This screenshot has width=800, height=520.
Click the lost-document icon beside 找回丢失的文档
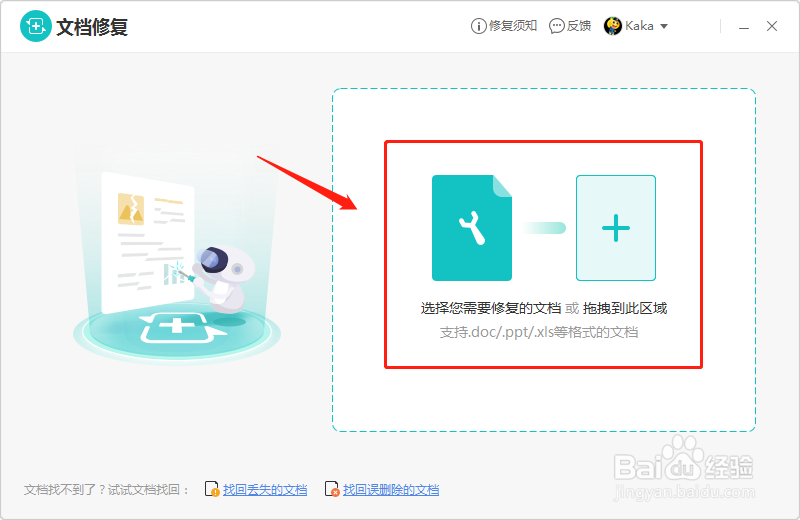pyautogui.click(x=212, y=489)
